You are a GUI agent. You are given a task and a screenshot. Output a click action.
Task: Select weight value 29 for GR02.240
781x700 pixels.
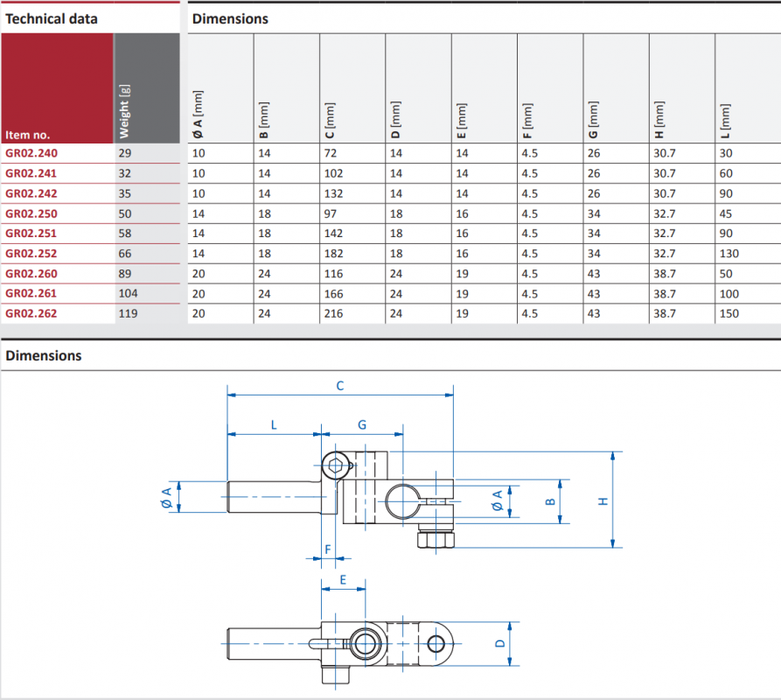125,153
